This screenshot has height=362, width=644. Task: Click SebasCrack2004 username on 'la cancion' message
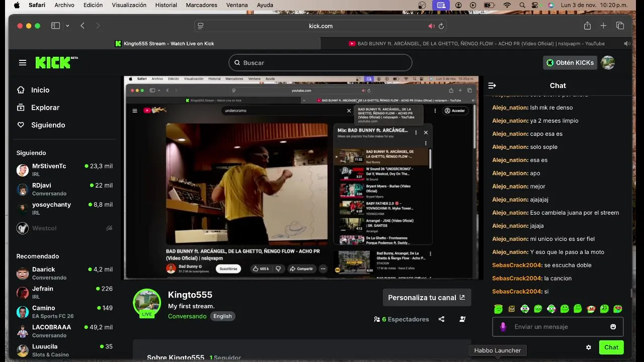click(517, 279)
